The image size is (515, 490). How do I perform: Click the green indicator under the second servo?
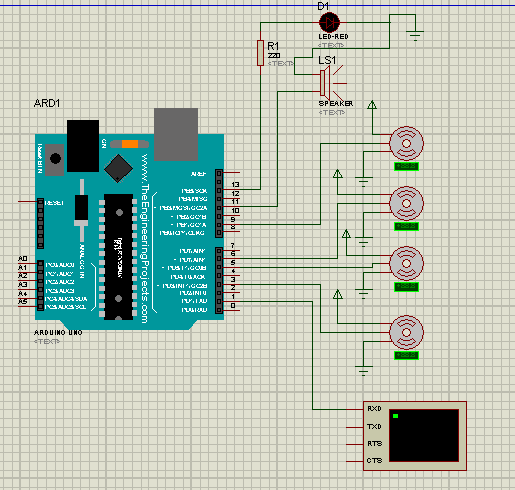click(406, 227)
